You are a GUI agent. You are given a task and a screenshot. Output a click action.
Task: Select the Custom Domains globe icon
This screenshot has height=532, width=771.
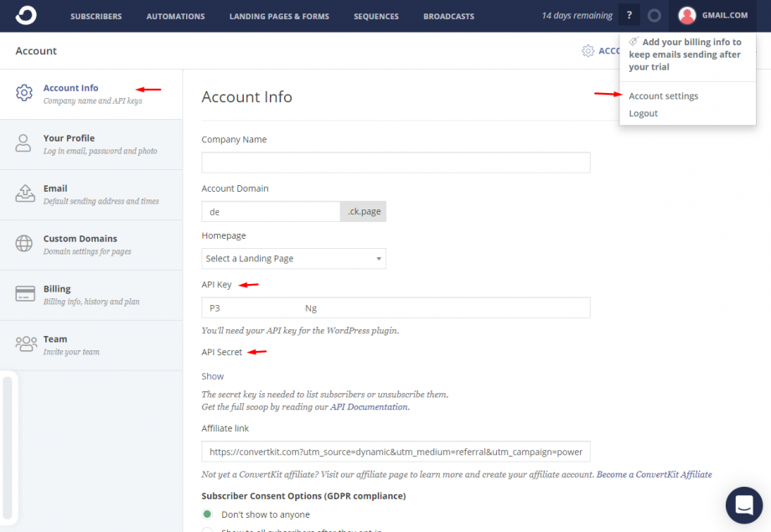point(24,244)
